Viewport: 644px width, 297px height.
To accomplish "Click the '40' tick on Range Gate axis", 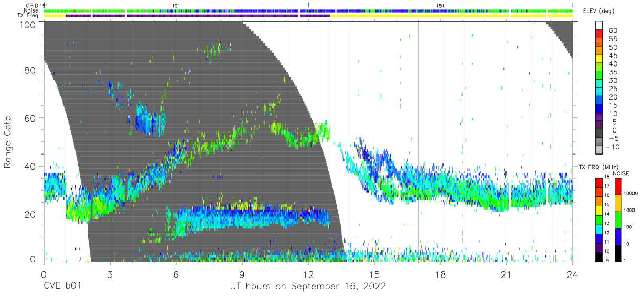I will (30, 166).
